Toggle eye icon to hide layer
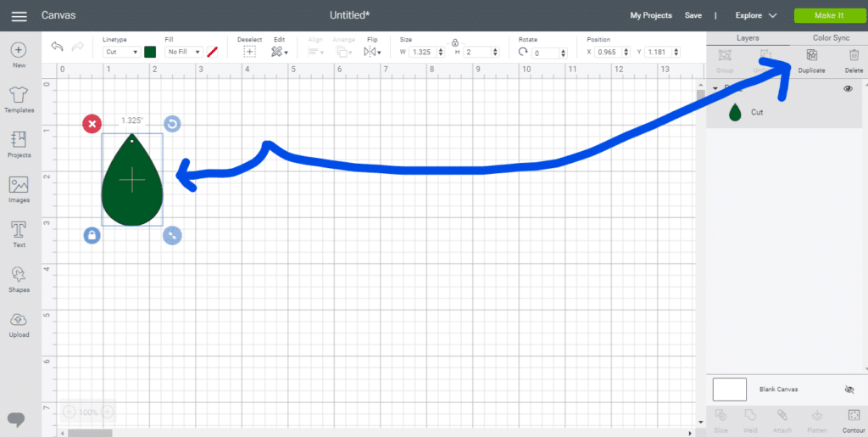The height and width of the screenshot is (437, 868). pos(848,89)
